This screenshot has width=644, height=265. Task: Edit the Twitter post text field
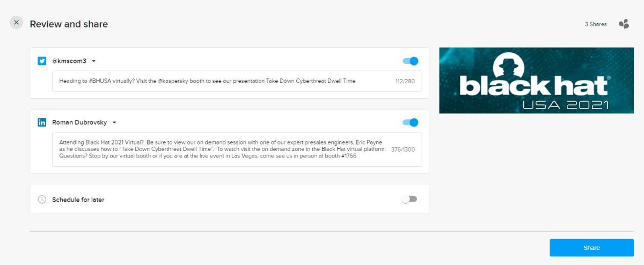(237, 81)
